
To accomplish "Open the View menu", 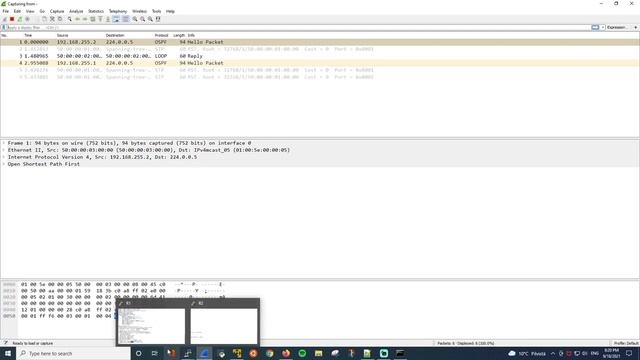I will click(30, 11).
